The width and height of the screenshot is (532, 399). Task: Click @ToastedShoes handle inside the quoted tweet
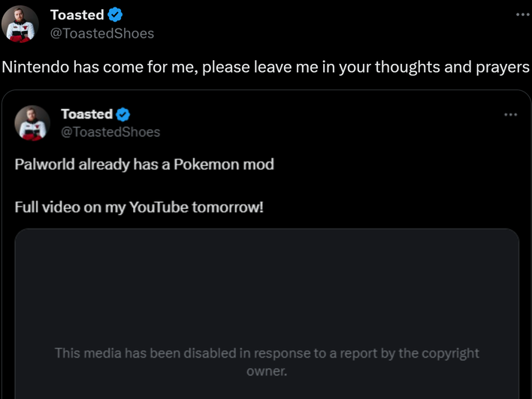pyautogui.click(x=110, y=132)
